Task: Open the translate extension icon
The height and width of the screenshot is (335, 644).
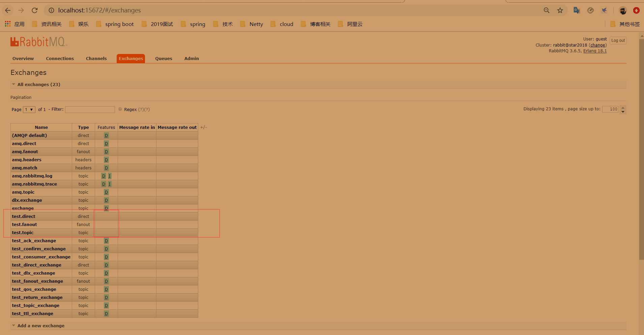Action: 577,10
